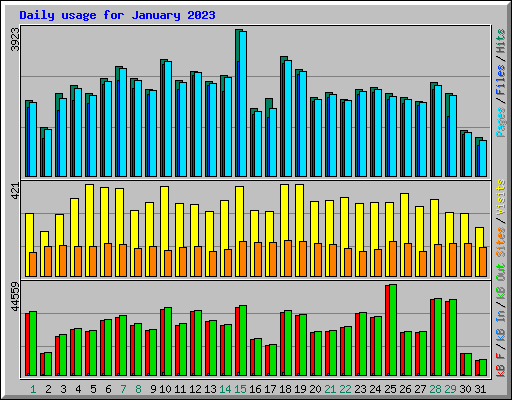The image size is (512, 400).
Task: Click day 13 on the x-axis
Action: pyautogui.click(x=210, y=389)
